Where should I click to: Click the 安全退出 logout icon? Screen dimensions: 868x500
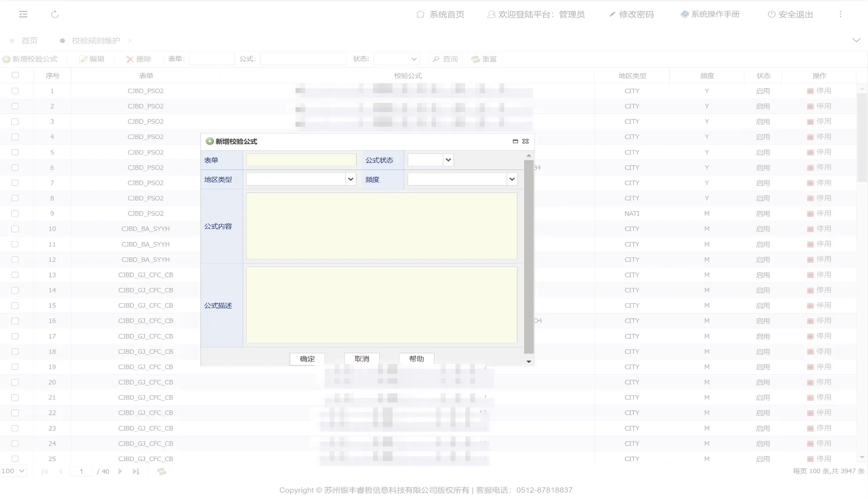tap(771, 15)
